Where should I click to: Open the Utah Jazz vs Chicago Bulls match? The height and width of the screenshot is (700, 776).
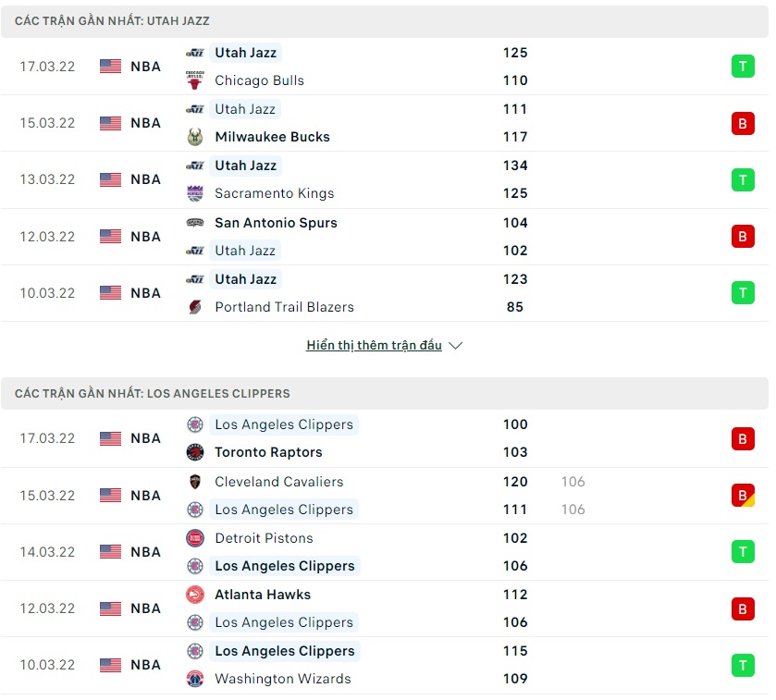(x=370, y=67)
